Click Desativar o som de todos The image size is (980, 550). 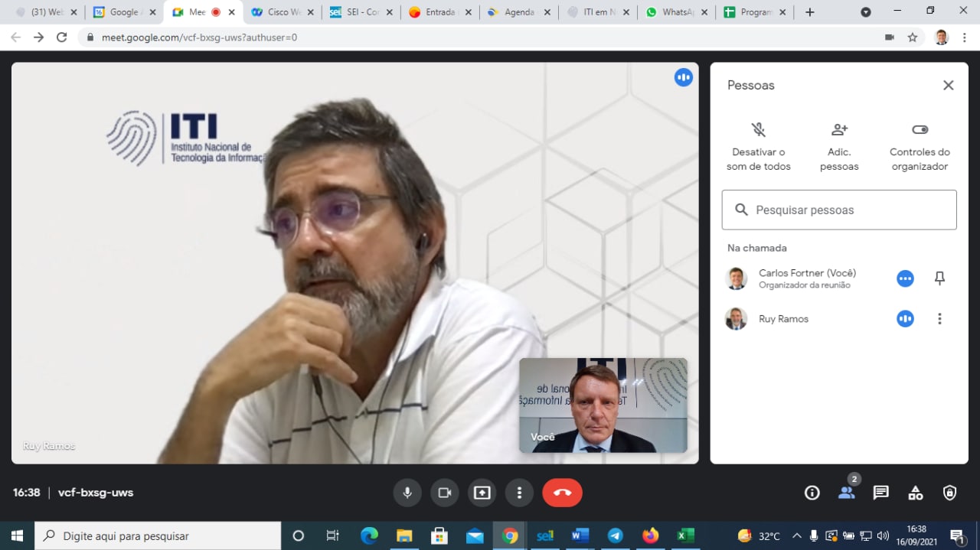point(758,147)
